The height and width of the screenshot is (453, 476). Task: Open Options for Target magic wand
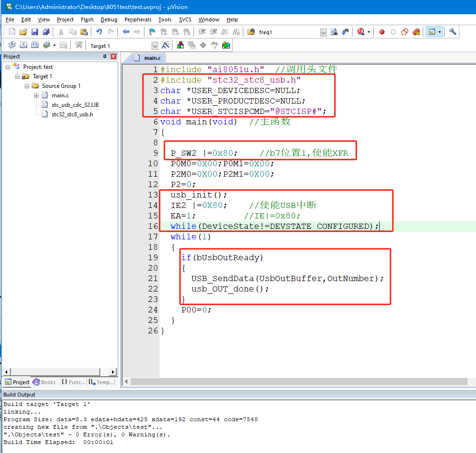165,45
